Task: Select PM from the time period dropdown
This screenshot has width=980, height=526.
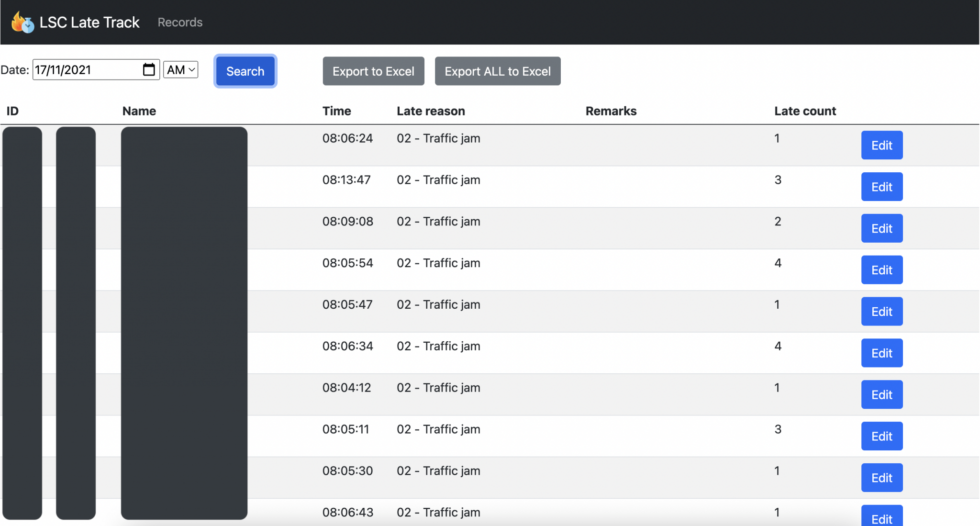Action: pyautogui.click(x=180, y=70)
